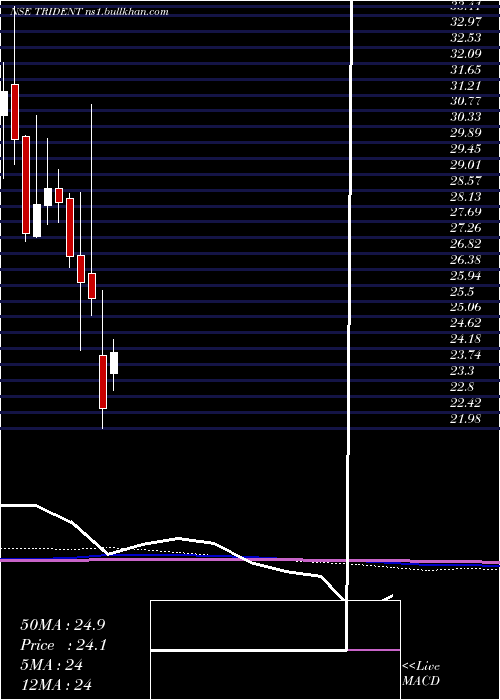This screenshot has width=500, height=700.
Task: Click the 27.69 price axis label
Action: pos(465,212)
